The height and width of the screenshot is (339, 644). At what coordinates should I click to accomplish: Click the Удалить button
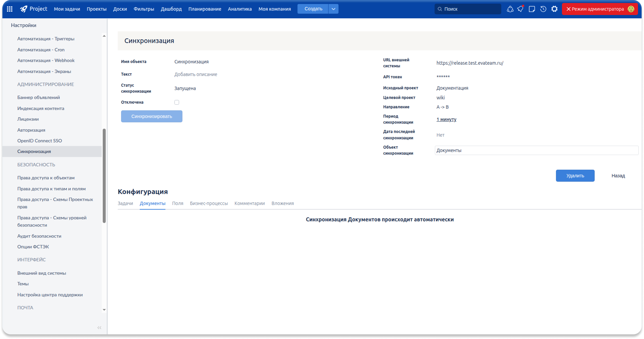575,176
